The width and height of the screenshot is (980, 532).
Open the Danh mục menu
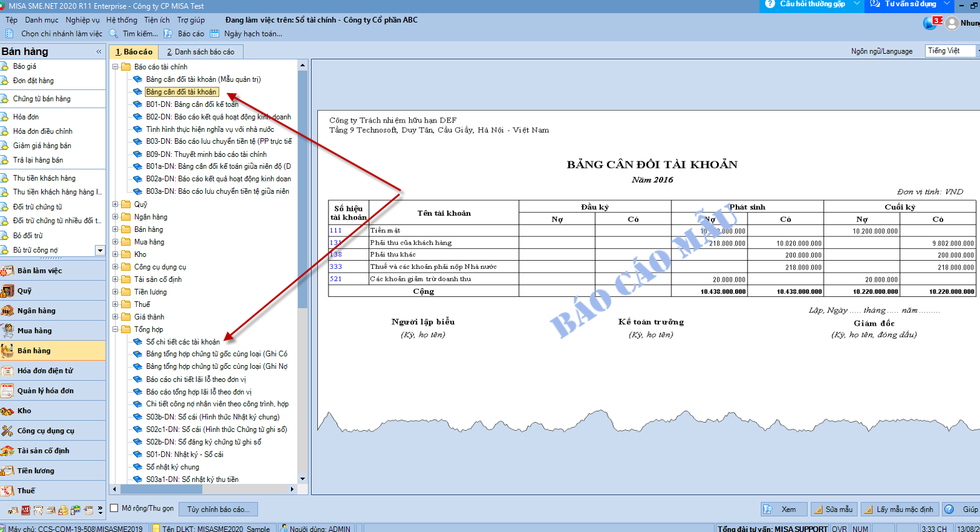pyautogui.click(x=42, y=20)
